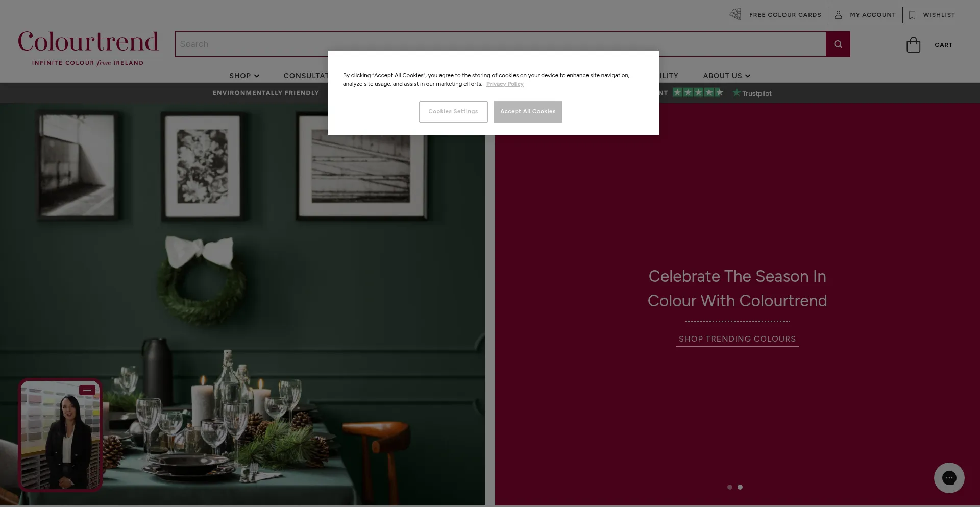
Task: Open the chat bubble widget
Action: pyautogui.click(x=949, y=478)
